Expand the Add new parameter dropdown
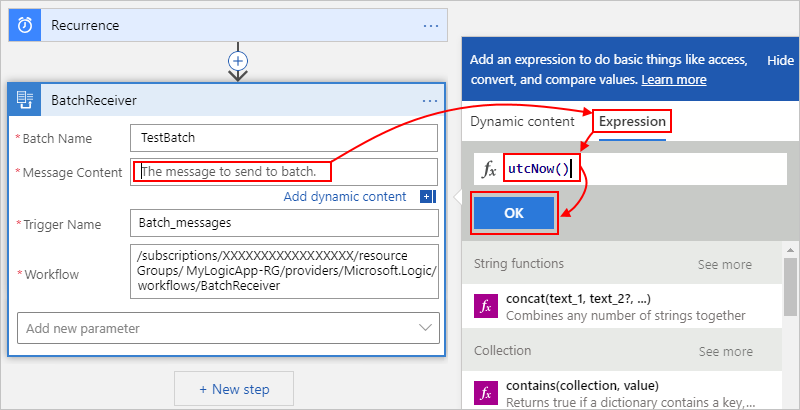 point(228,327)
